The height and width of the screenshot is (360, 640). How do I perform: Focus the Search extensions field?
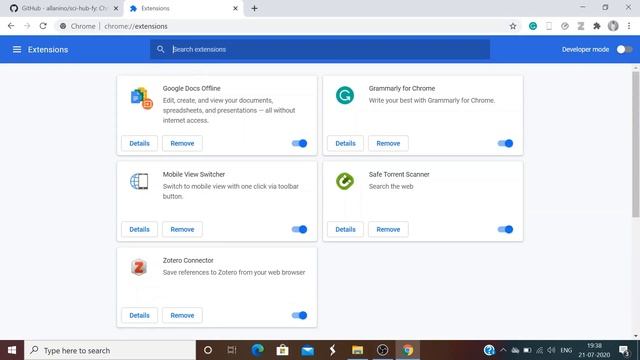point(320,49)
